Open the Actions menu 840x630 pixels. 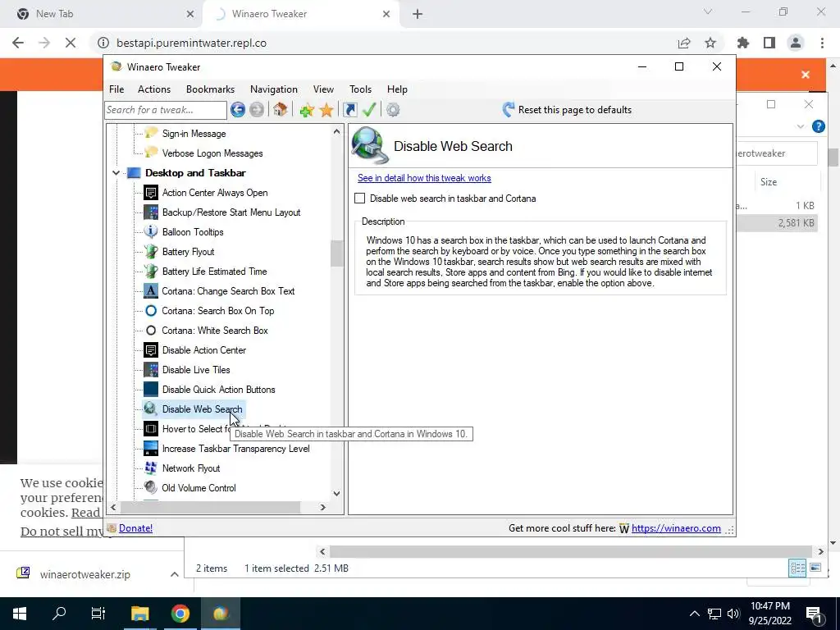pyautogui.click(x=154, y=89)
